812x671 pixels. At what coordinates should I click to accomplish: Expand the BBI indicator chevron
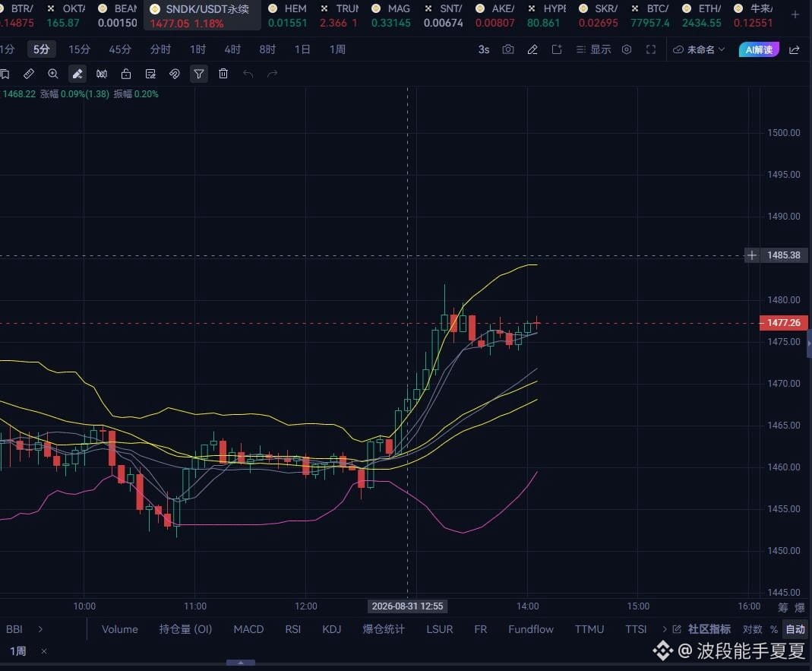pyautogui.click(x=39, y=629)
